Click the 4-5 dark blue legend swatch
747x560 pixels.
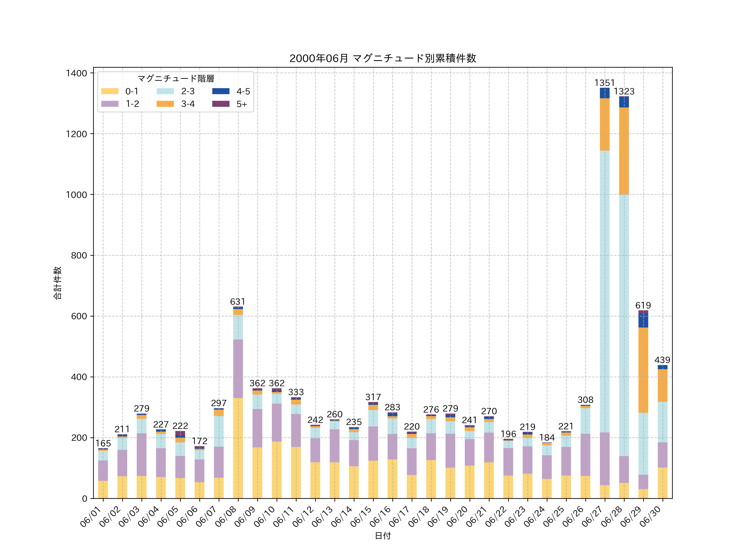tap(221, 91)
